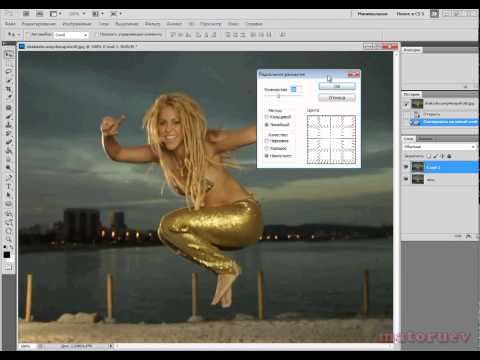Select the Brush tool
The image size is (480, 360).
pos(9,116)
